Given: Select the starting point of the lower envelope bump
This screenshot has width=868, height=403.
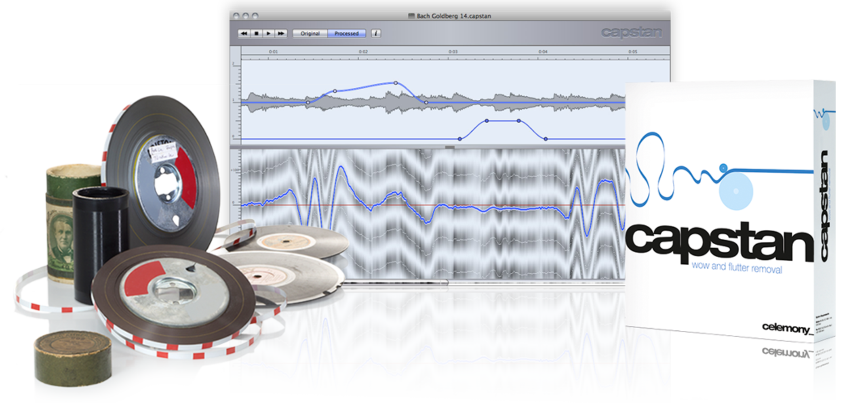Looking at the screenshot, I should [x=460, y=139].
